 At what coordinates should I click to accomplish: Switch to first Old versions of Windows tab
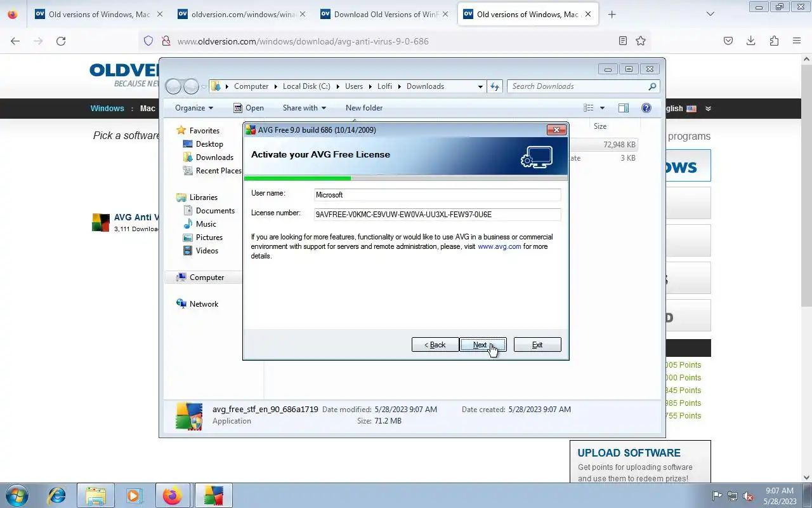click(100, 14)
